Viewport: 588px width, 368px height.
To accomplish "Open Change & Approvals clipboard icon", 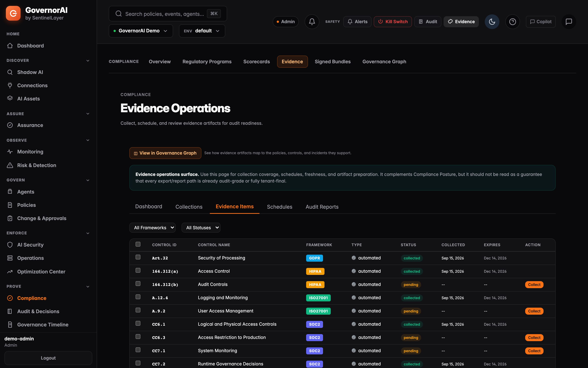I will (x=10, y=218).
